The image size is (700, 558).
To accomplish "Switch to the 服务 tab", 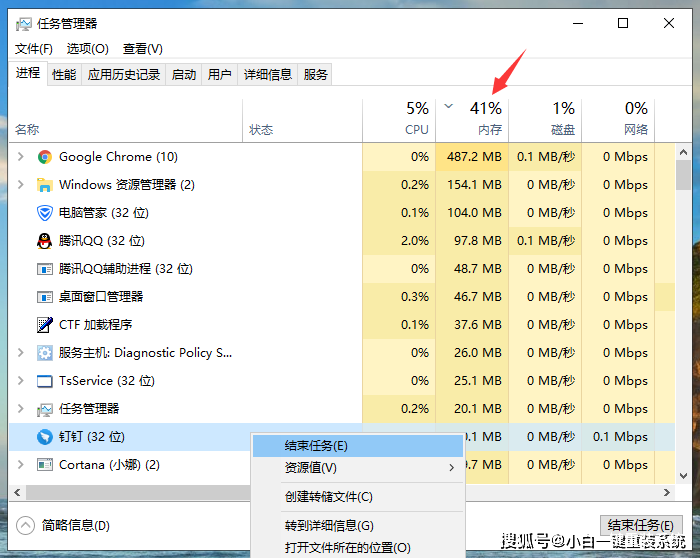I will coord(315,75).
